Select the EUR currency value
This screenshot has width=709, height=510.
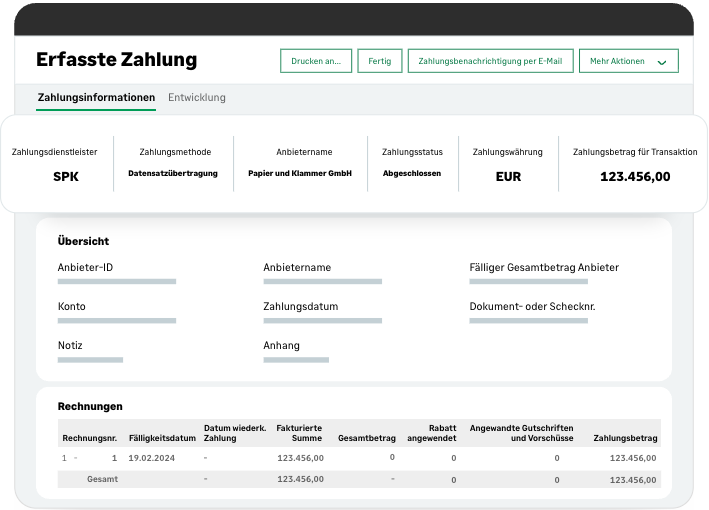[508, 177]
